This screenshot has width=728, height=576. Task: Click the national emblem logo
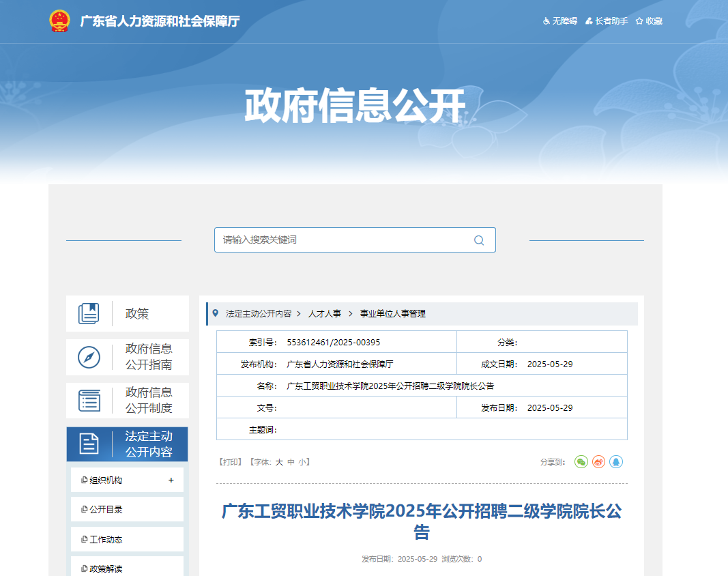point(59,21)
